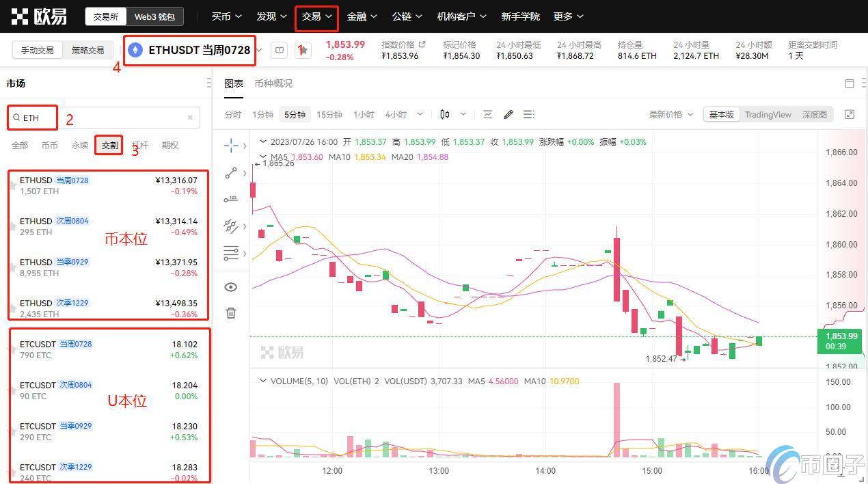Image resolution: width=868 pixels, height=484 pixels.
Task: Clear drawings with the trash icon
Action: pyautogui.click(x=230, y=312)
